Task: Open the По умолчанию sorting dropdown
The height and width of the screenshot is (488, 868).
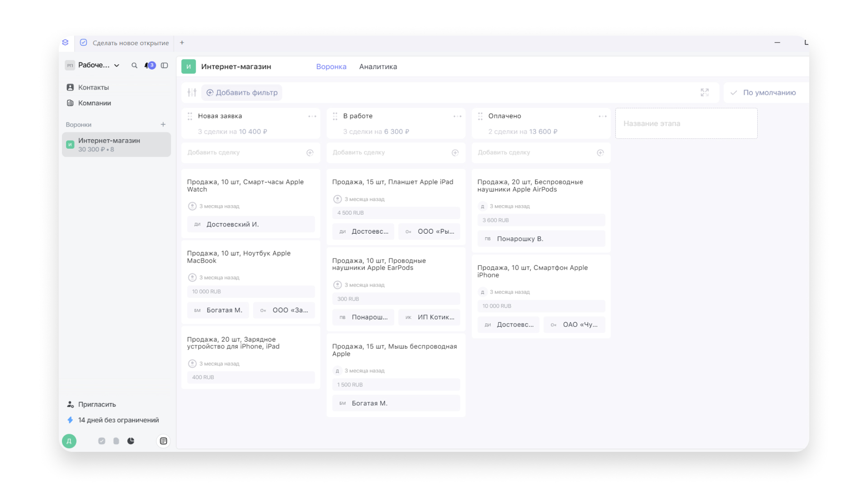Action: coord(766,93)
